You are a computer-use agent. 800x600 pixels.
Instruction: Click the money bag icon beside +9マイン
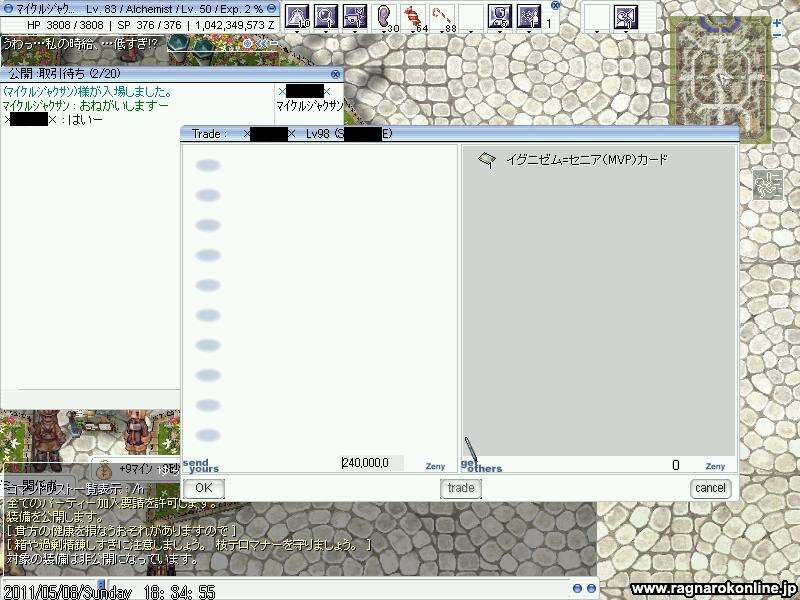tap(104, 468)
